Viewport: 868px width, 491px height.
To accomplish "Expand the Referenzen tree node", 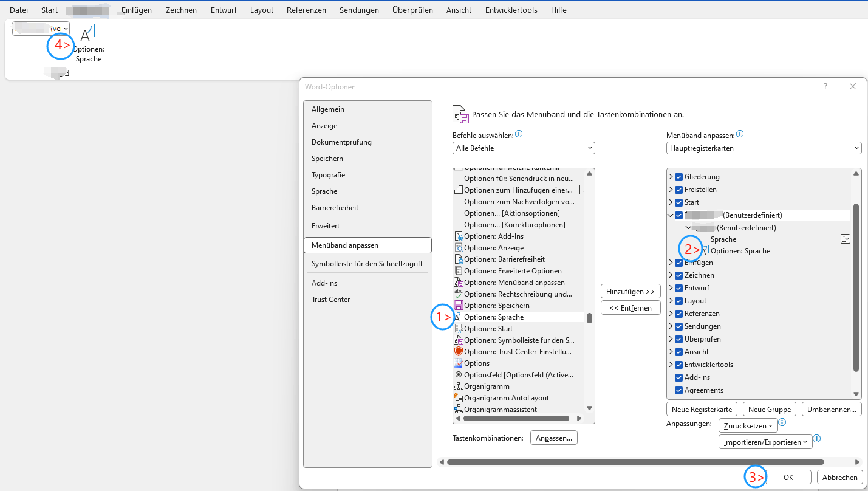I will point(671,314).
